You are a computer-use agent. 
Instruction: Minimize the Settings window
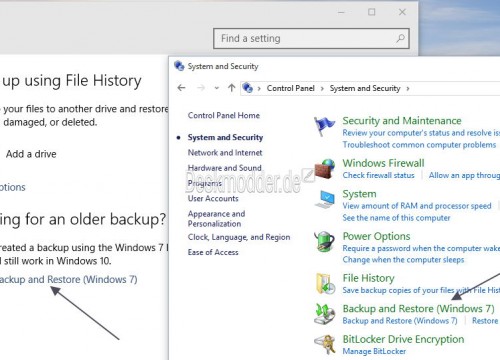341,12
